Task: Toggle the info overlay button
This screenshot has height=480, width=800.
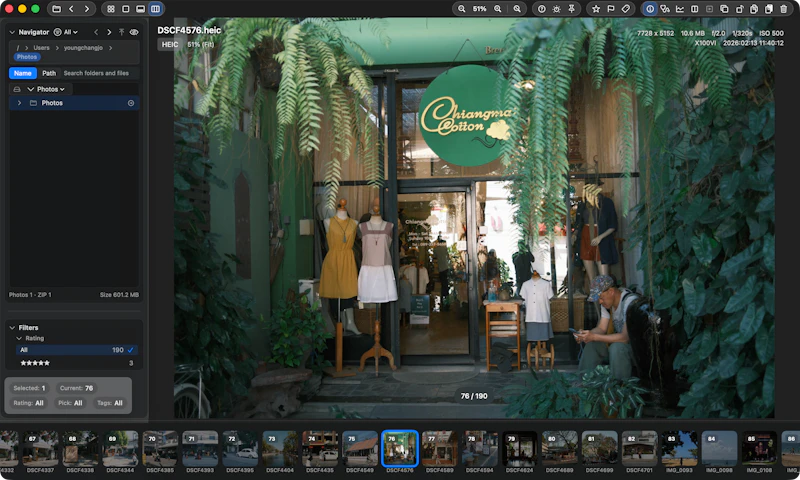Action: (650, 9)
